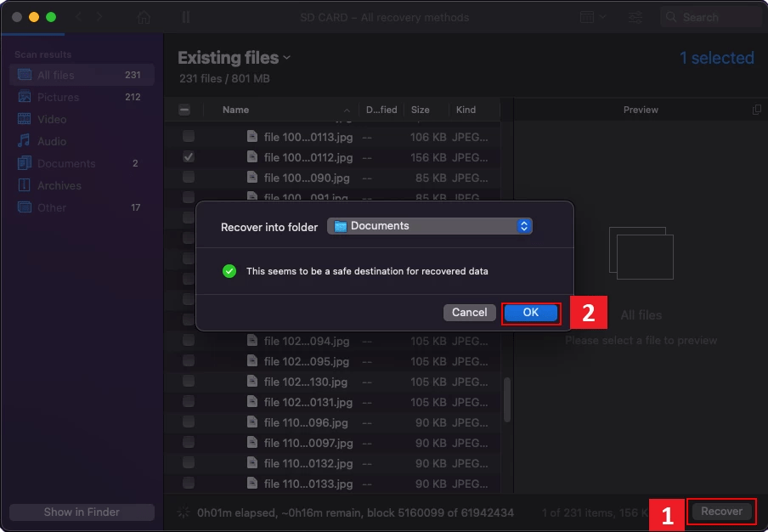This screenshot has width=768, height=532.
Task: Open filter settings sliders icon
Action: (635, 17)
